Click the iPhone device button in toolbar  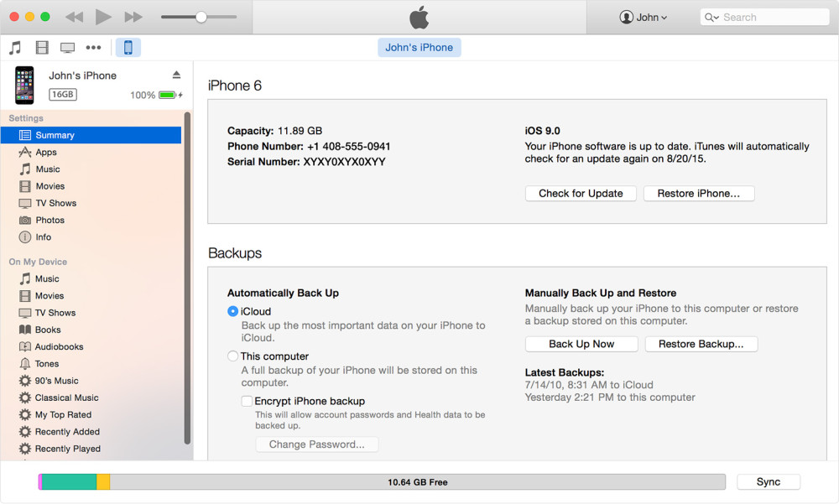click(128, 48)
